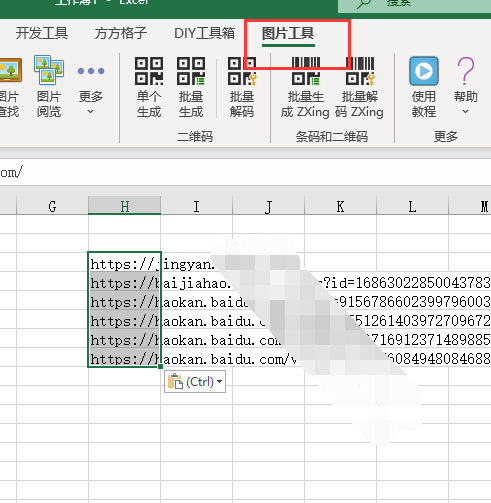
Task: Click the search box in title bar
Action: coord(414,5)
